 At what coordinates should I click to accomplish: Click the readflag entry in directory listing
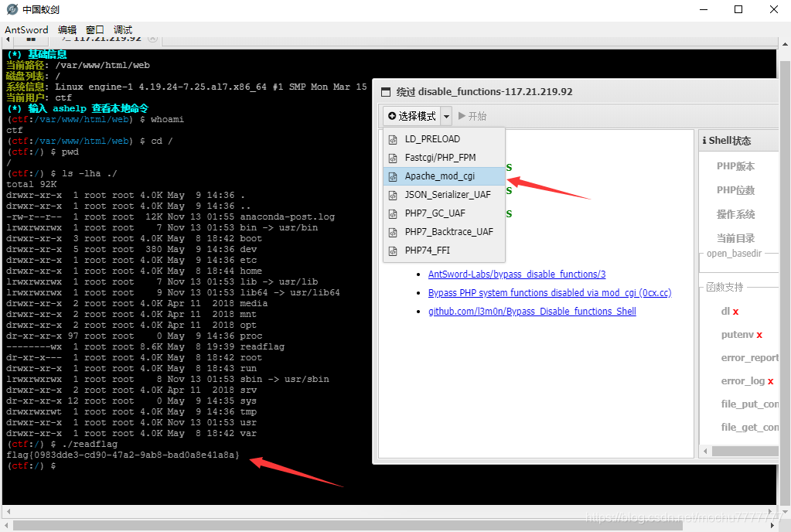point(145,347)
